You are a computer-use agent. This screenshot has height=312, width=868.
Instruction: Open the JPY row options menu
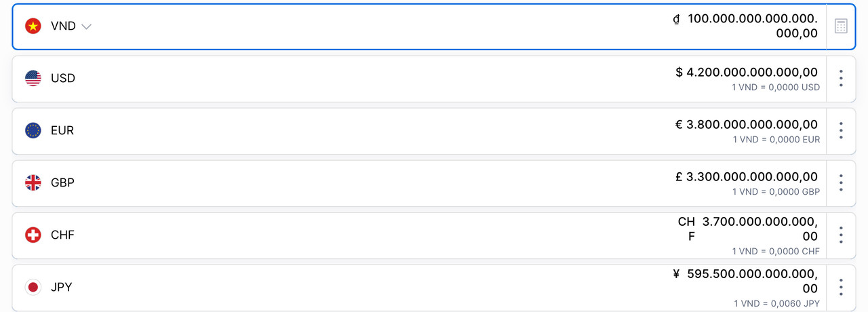[841, 288]
